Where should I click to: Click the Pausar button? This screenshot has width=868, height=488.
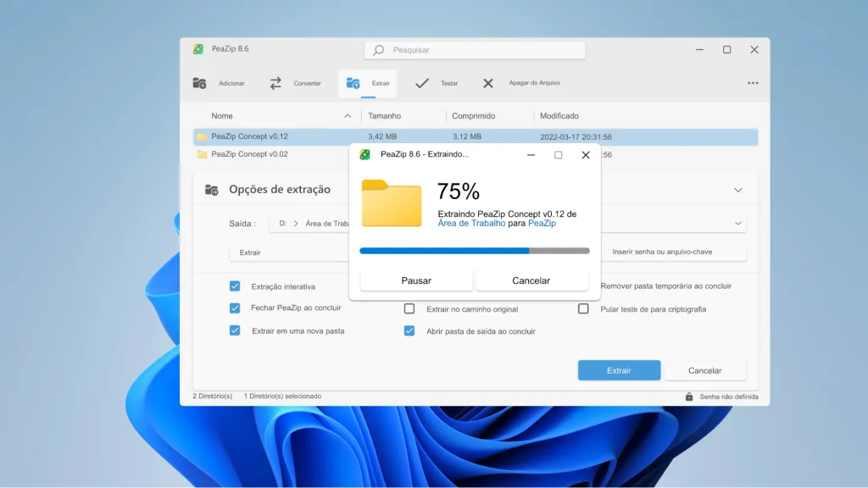(416, 280)
